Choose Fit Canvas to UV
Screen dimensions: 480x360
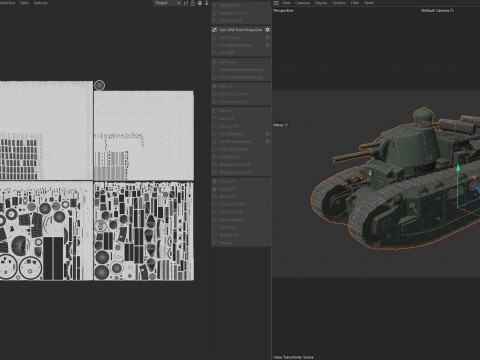pyautogui.click(x=241, y=102)
